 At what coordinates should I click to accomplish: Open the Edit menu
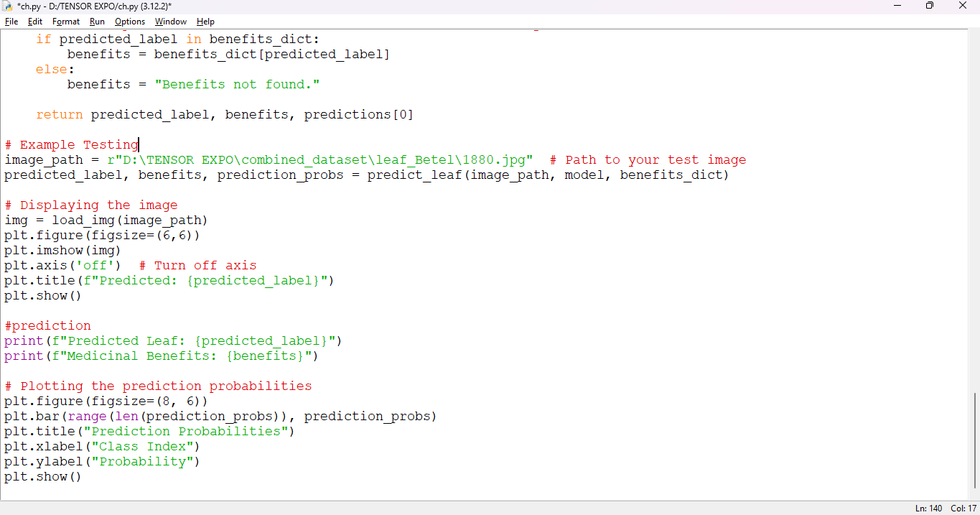(34, 22)
